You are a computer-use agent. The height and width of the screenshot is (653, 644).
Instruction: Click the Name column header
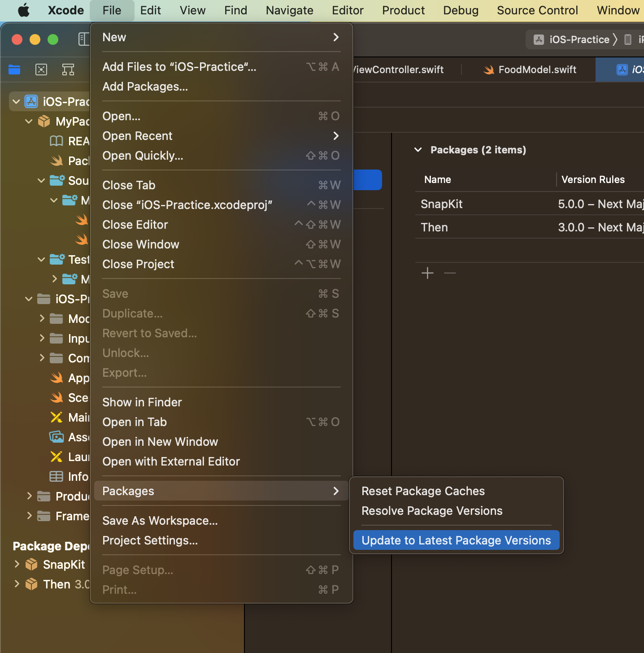click(437, 179)
